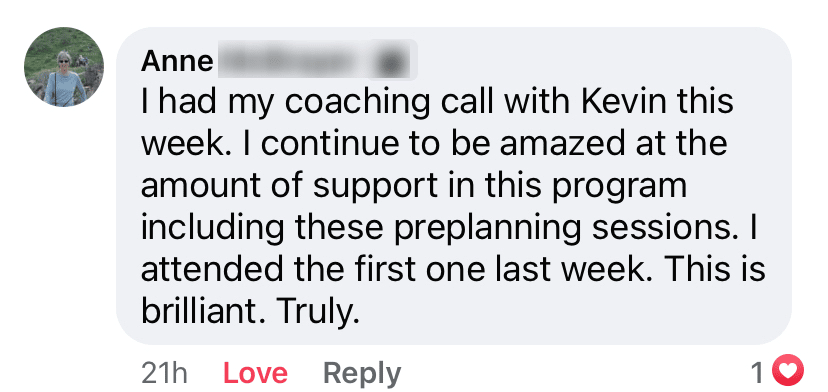Open the 21h timestamp link
Image resolution: width=828 pixels, height=392 pixels.
click(x=164, y=374)
